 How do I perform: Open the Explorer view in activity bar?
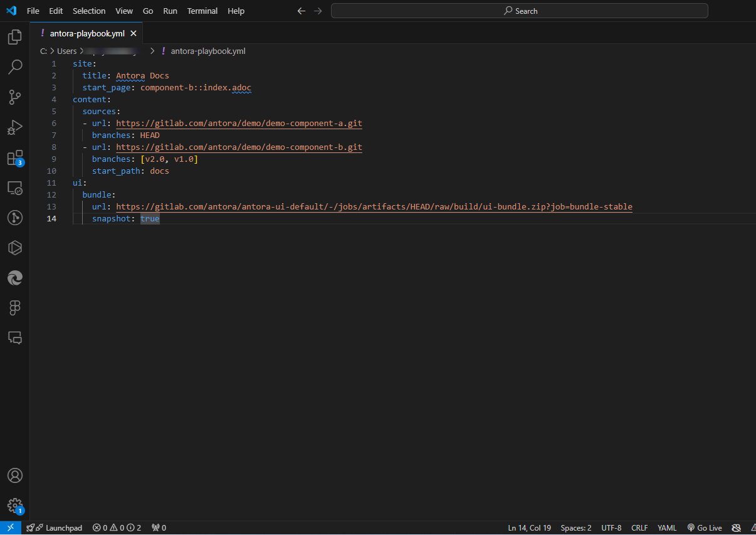tap(15, 37)
